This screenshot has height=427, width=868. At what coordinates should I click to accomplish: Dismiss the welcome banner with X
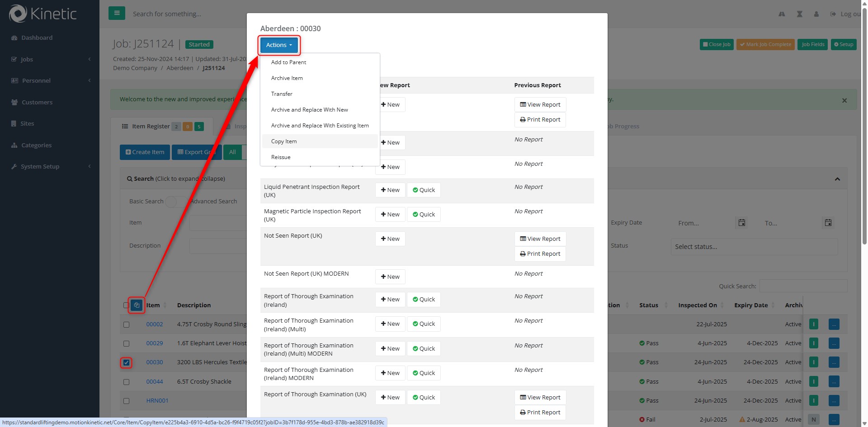(844, 101)
